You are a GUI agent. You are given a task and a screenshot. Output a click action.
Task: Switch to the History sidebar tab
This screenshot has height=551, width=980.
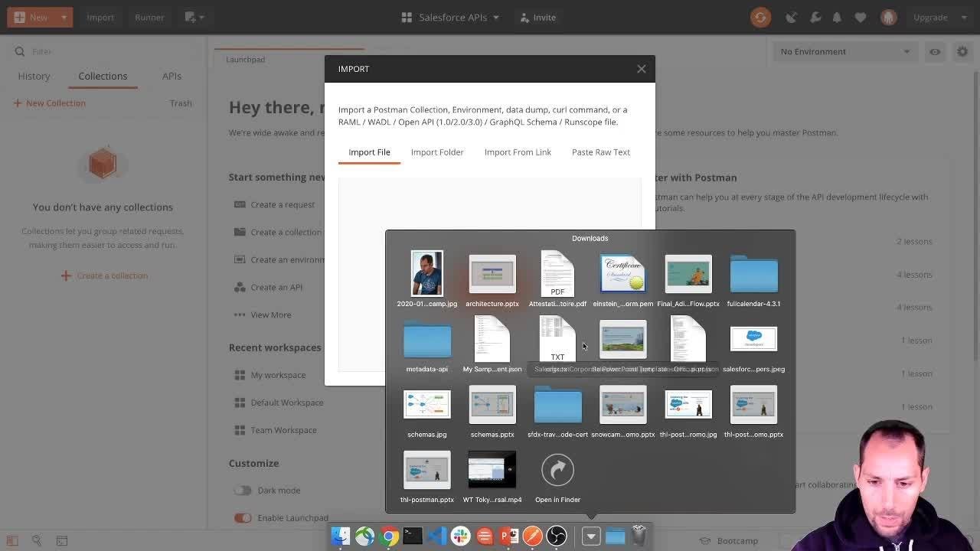[x=34, y=76]
